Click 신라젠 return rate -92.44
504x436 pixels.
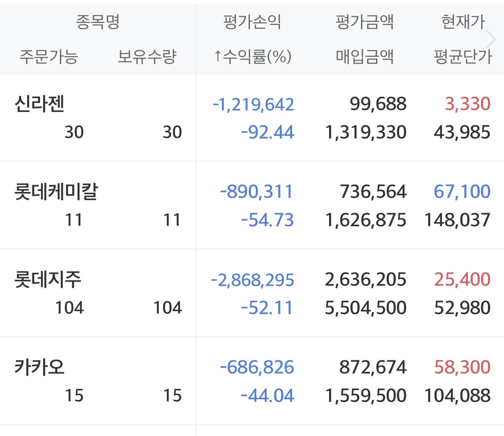click(x=268, y=132)
